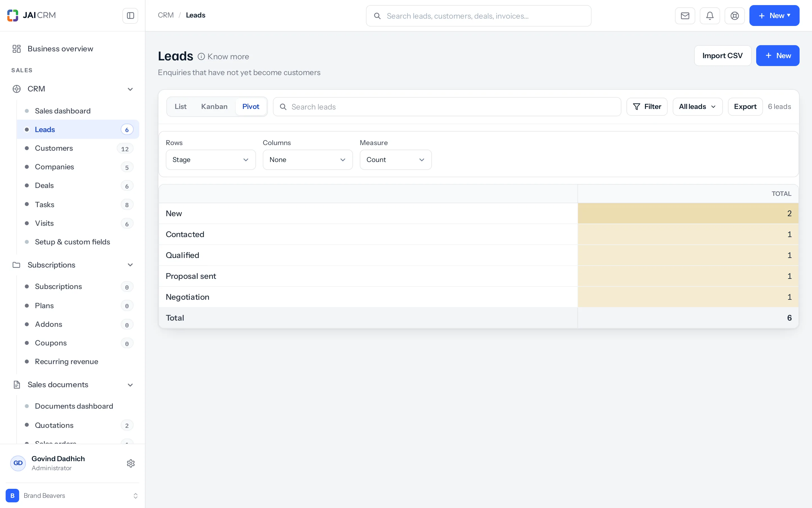This screenshot has height=508, width=812.
Task: Open Customers in the sidebar
Action: [x=78, y=148]
